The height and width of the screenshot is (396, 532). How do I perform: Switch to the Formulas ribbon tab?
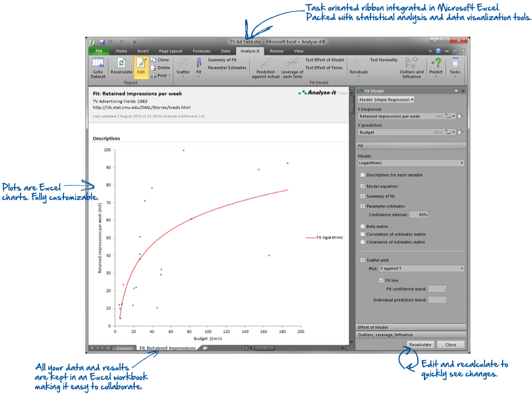tap(201, 51)
